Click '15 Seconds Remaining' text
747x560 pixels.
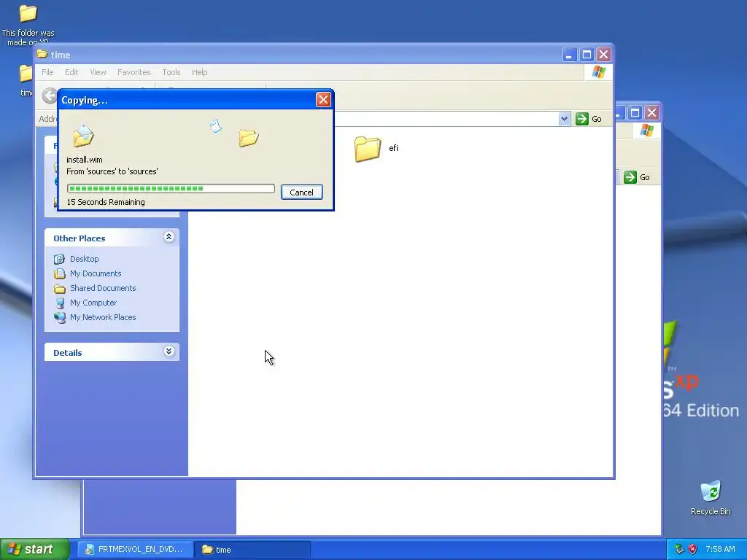click(106, 202)
